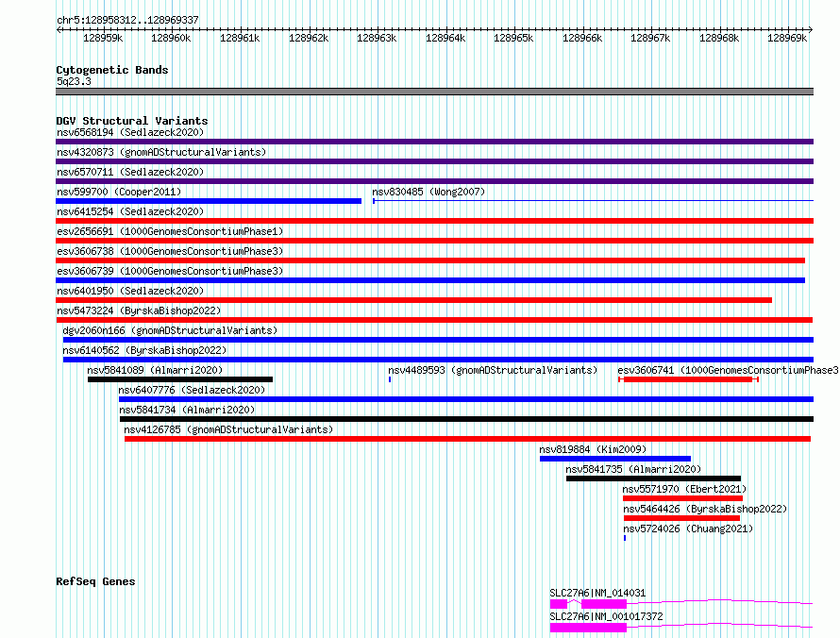Click the nsv5841089 (Almarri2020) black bar

point(180,379)
